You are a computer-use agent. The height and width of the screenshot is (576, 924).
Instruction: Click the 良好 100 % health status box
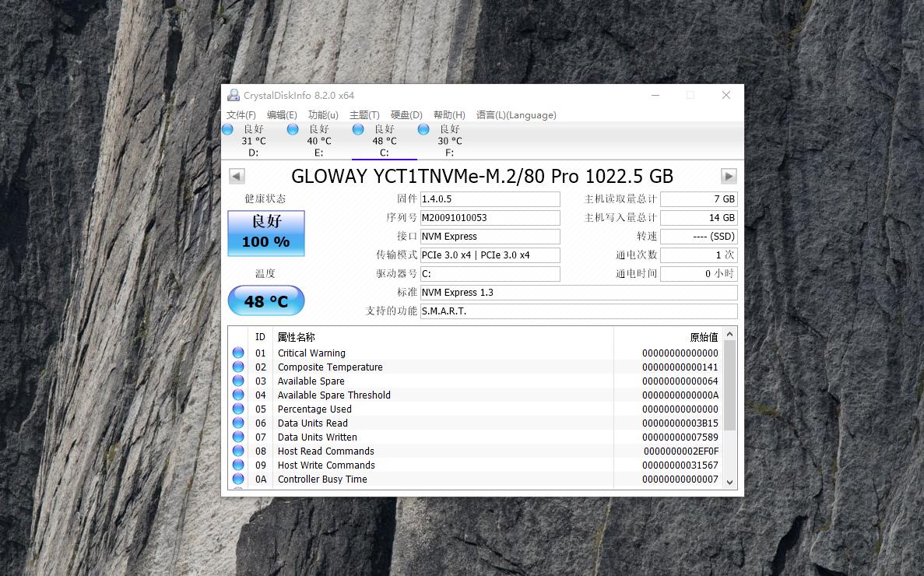coord(265,233)
